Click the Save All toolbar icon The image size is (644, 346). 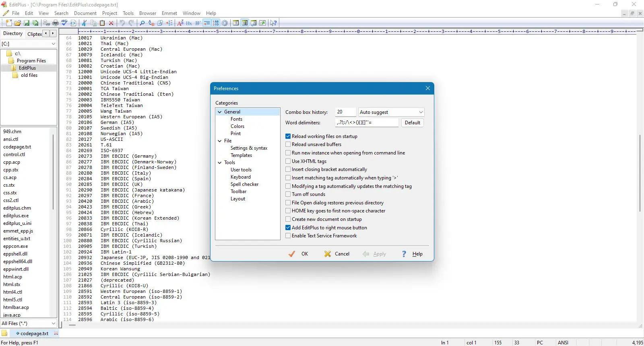[35, 23]
